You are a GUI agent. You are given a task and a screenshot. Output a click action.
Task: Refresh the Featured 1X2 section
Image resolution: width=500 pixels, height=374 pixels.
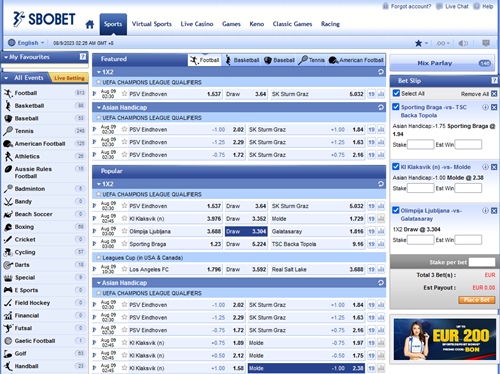coord(381,72)
